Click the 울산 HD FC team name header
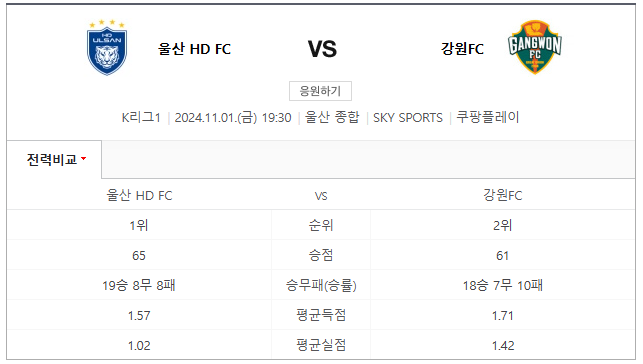Screen dimensions: 643x364 click(x=194, y=49)
